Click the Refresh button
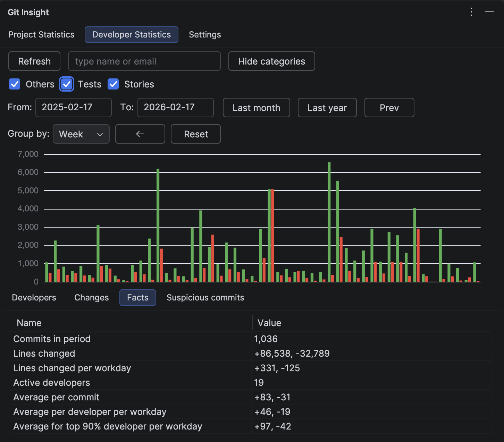Screen dimensions: 504x442 (x=34, y=61)
